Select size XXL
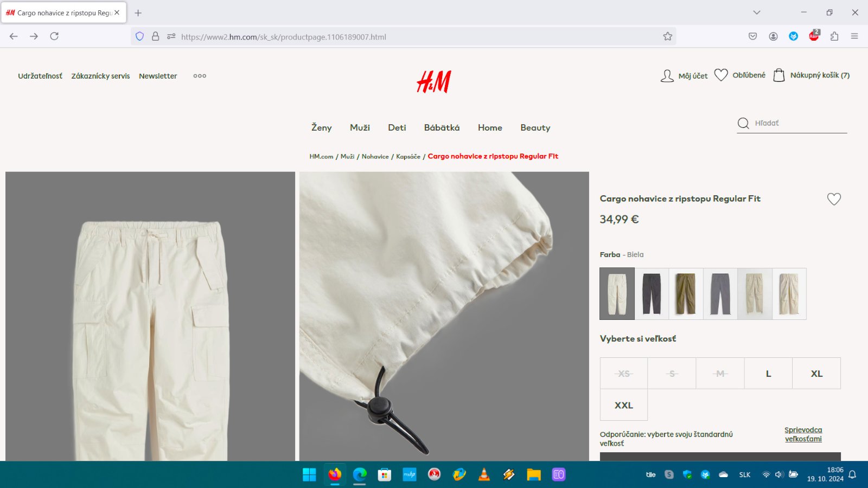 (x=623, y=405)
